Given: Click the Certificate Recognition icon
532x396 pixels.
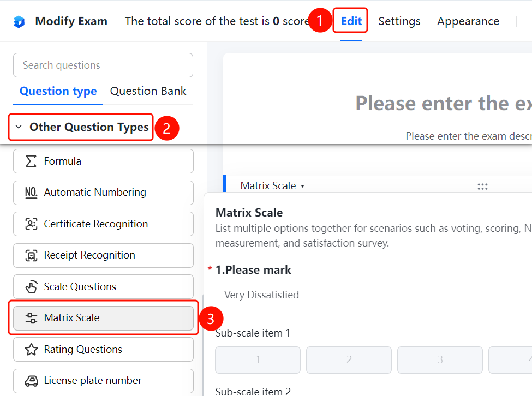Looking at the screenshot, I should coord(31,224).
